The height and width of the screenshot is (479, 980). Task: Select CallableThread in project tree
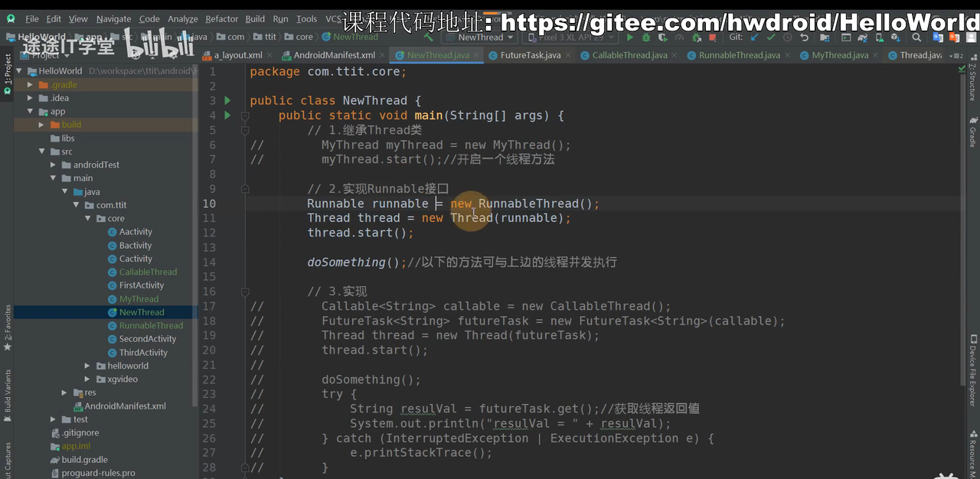(x=148, y=272)
